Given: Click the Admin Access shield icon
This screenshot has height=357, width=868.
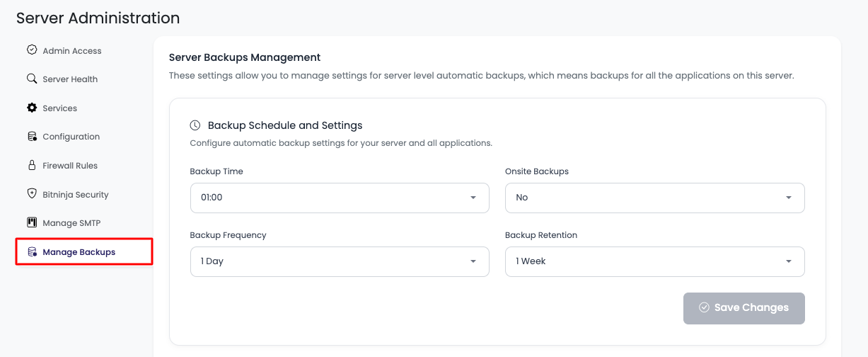Looking at the screenshot, I should [32, 50].
